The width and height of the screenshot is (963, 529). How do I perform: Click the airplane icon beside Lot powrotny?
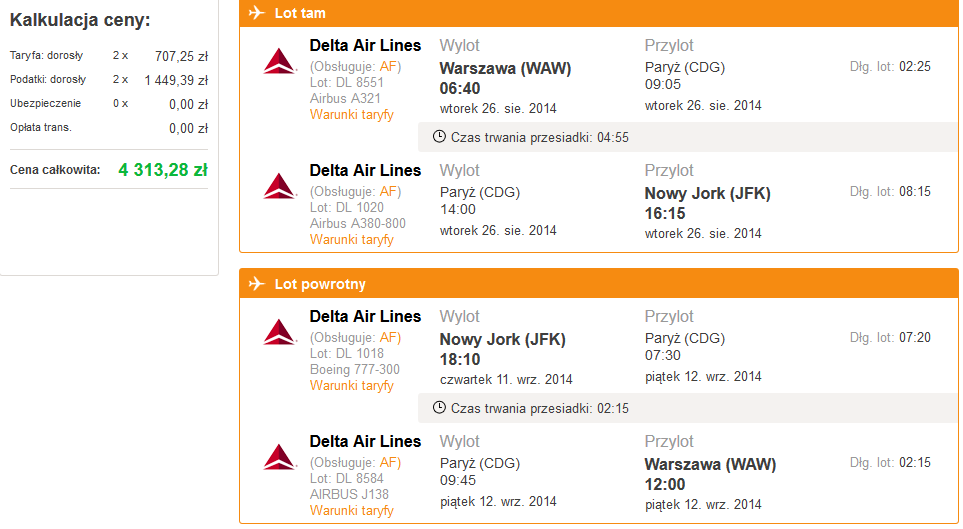pos(256,283)
